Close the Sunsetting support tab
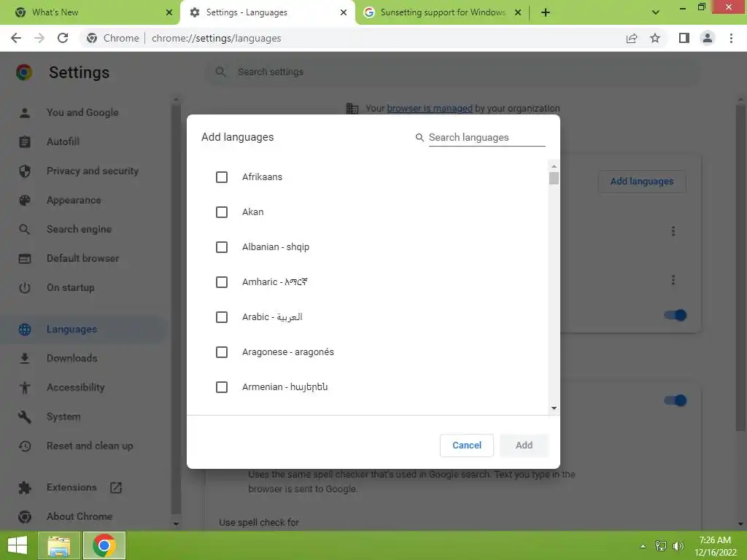Screen dimensions: 747x560 tap(518, 12)
